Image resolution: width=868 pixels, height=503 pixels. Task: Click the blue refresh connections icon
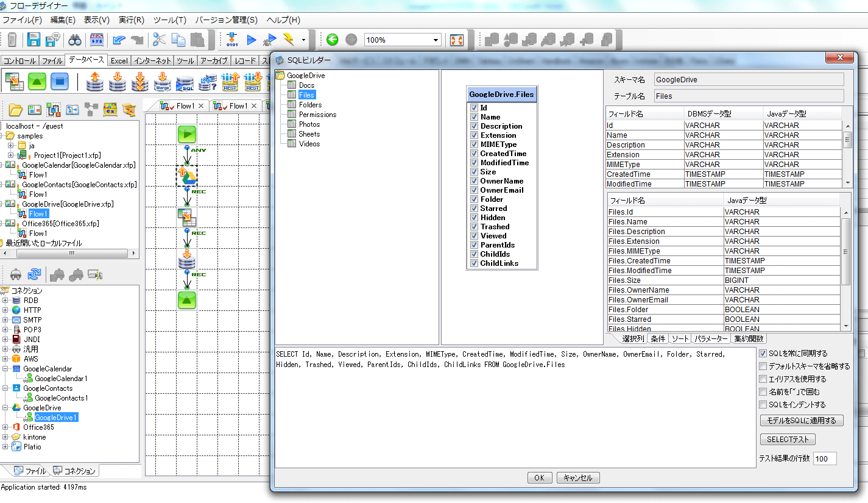click(35, 274)
